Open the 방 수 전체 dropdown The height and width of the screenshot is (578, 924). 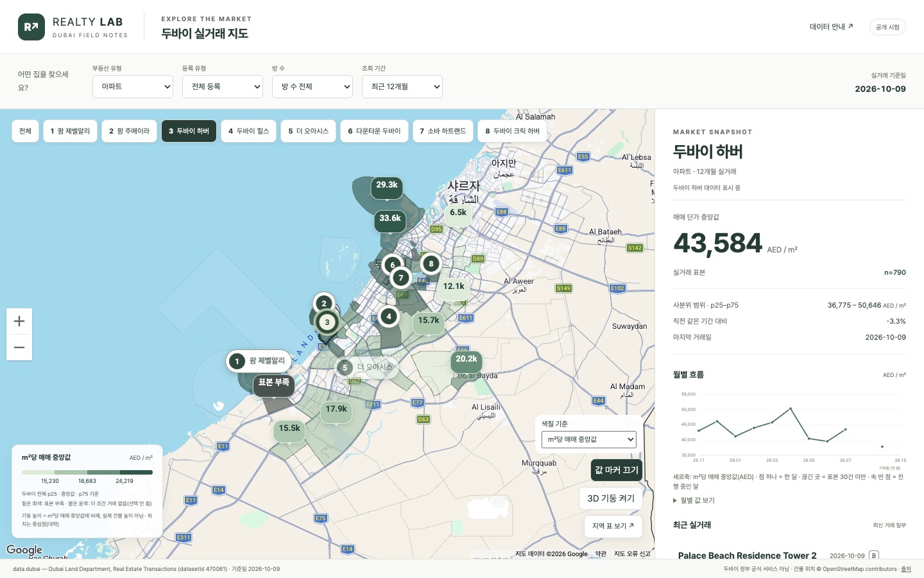click(312, 87)
